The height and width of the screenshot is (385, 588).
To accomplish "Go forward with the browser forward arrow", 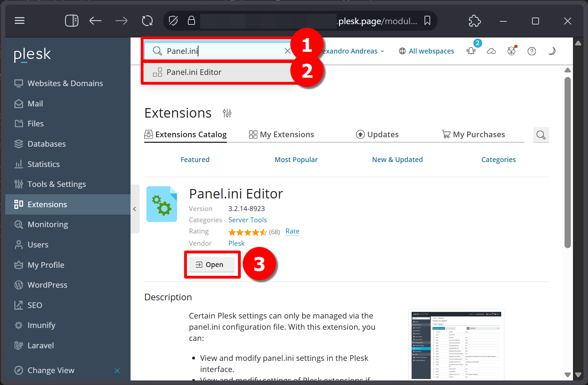I will [121, 21].
